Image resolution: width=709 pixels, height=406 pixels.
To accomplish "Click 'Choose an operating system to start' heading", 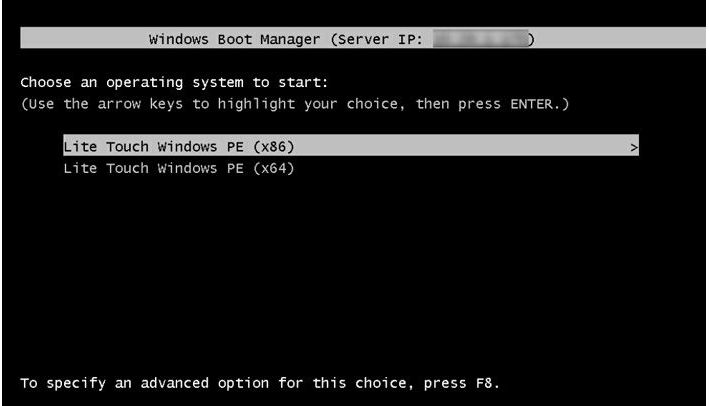I will click(174, 83).
